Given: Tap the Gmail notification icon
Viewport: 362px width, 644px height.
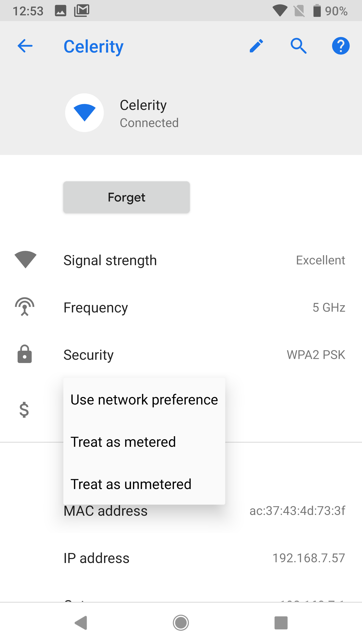Looking at the screenshot, I should click(82, 11).
